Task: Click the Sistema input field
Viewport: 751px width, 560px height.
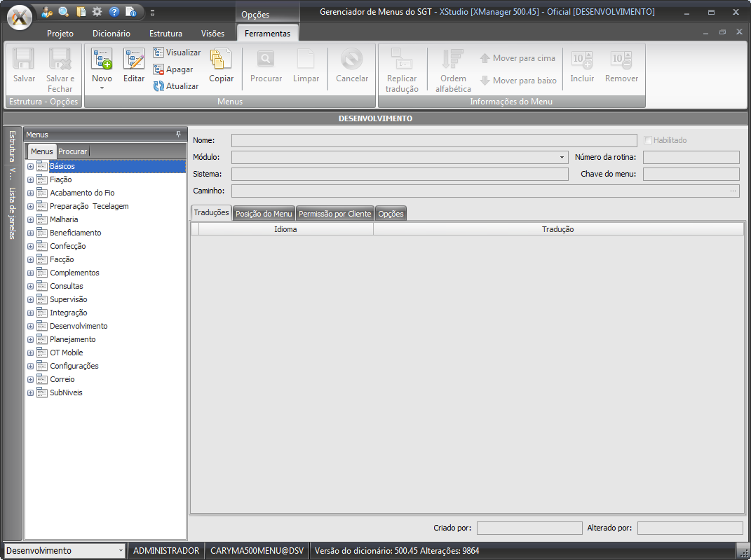Action: click(x=400, y=175)
